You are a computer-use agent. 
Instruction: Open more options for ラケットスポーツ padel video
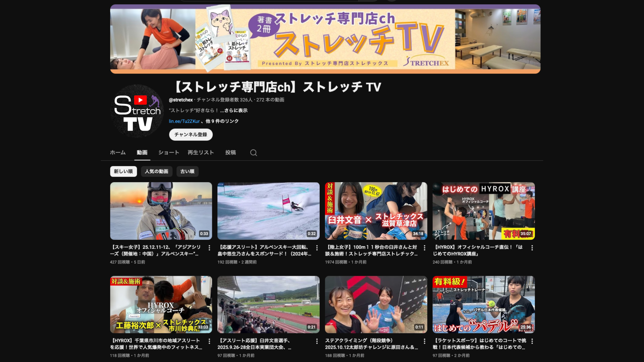532,341
